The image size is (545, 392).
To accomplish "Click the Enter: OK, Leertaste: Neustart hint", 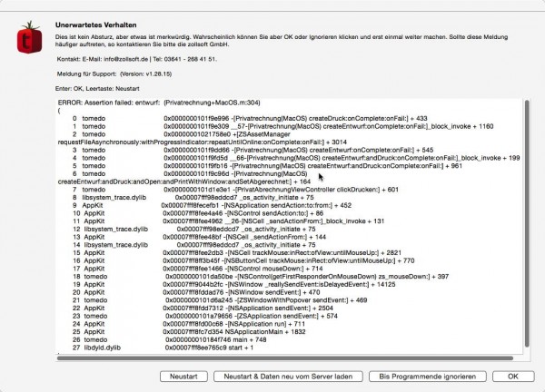I will pyautogui.click(x=97, y=89).
